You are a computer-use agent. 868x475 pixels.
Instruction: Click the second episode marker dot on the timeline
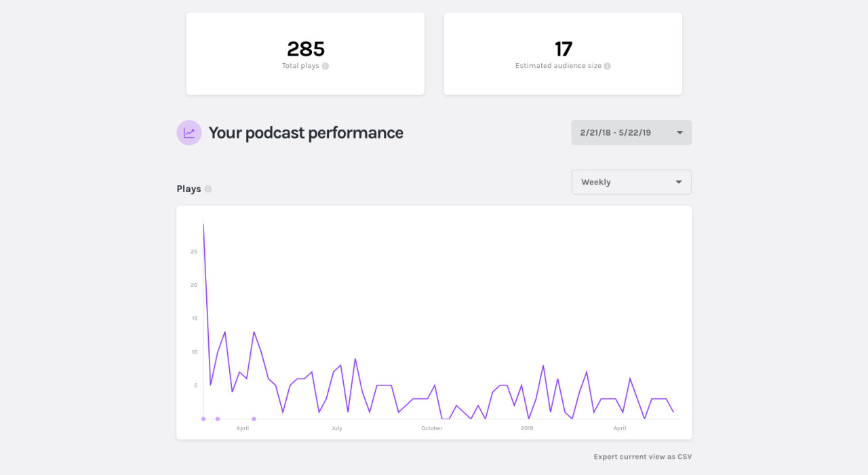tap(218, 419)
